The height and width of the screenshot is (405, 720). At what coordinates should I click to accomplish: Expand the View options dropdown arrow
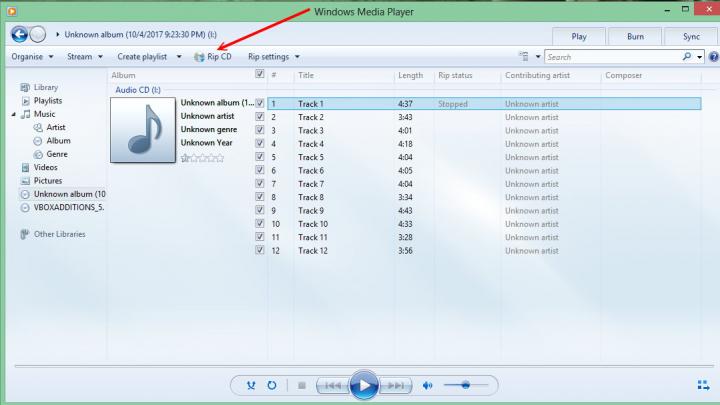click(x=538, y=57)
